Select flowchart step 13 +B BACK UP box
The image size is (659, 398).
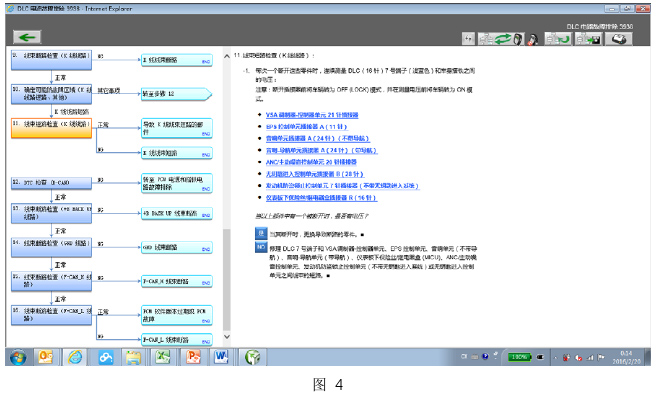(51, 213)
